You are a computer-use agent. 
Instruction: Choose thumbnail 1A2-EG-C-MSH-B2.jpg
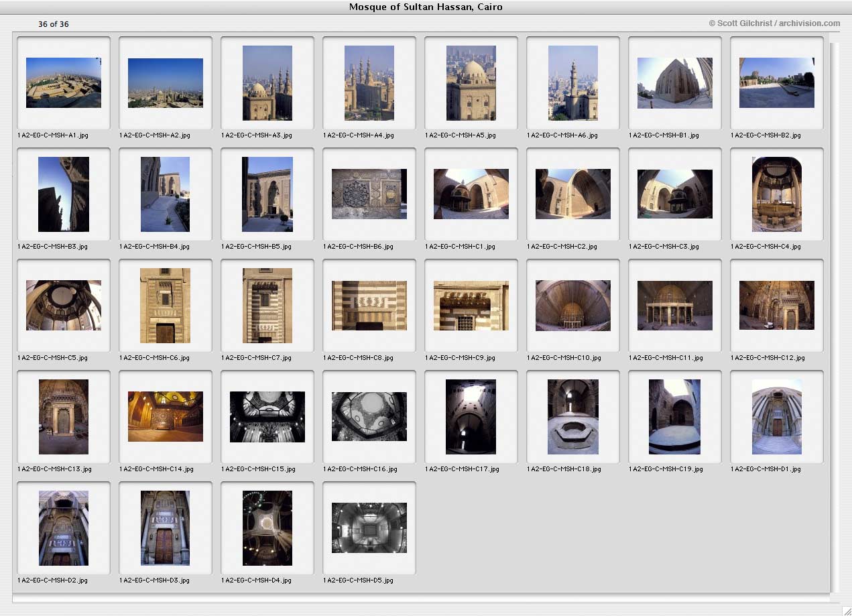point(777,83)
